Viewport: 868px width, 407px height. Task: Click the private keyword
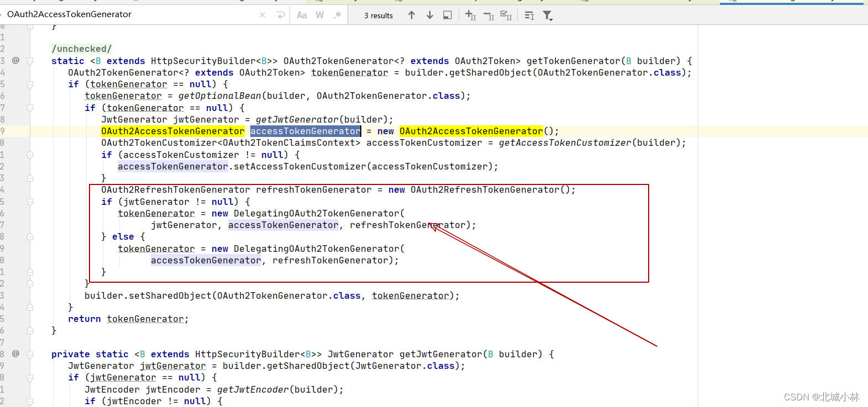[71, 355]
